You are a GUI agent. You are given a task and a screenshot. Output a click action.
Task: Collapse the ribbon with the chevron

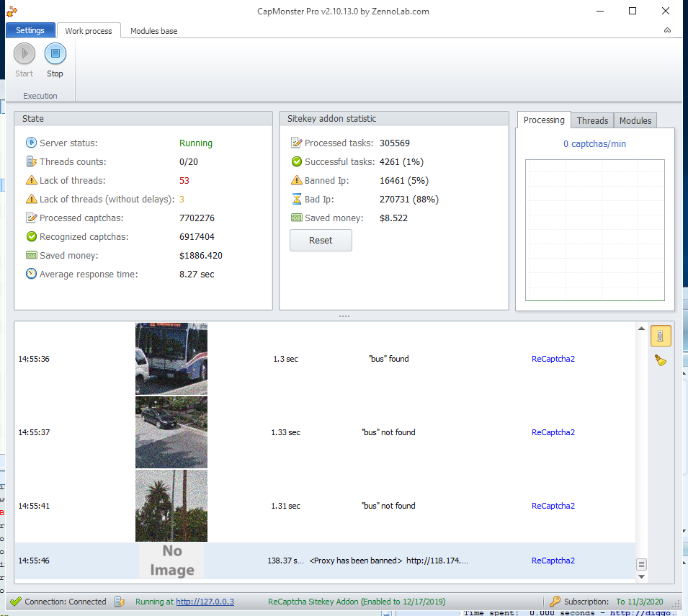[x=667, y=31]
